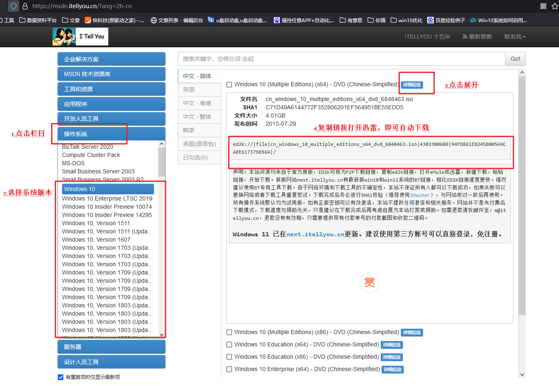
Task: Select Windows 10 Enterprise LTSC 2019 in the list
Action: coord(107,198)
